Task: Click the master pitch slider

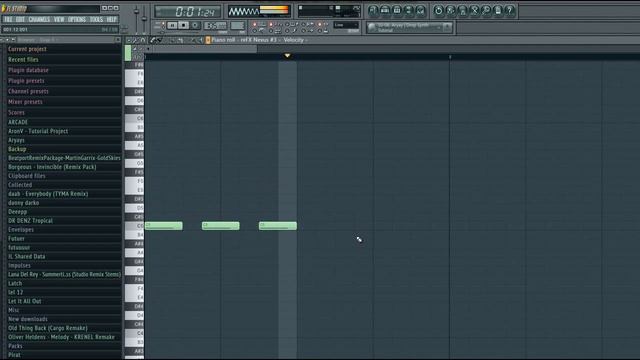Action: 144,18
